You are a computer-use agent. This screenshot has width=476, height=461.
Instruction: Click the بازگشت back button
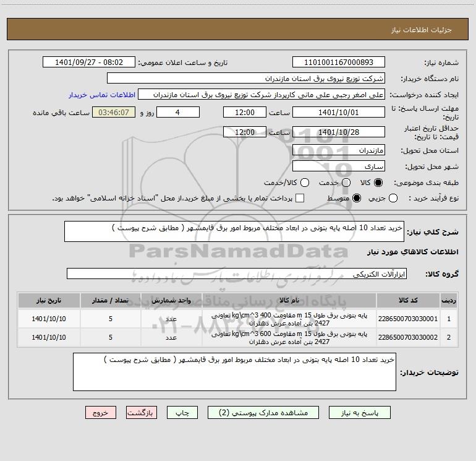point(142,413)
